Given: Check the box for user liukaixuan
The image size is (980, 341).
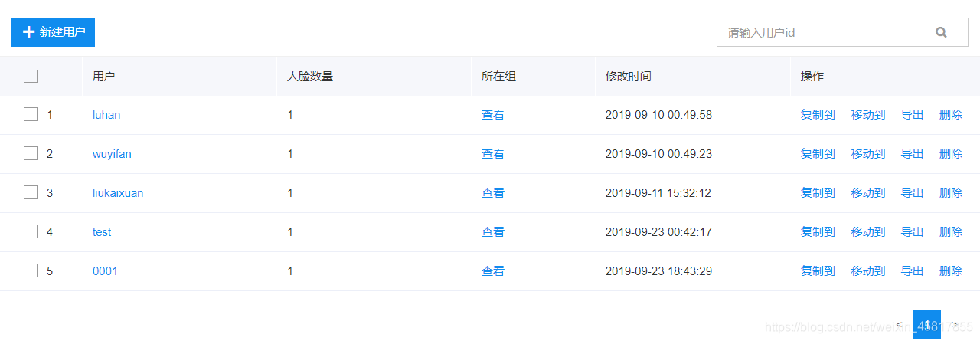Looking at the screenshot, I should (x=31, y=192).
